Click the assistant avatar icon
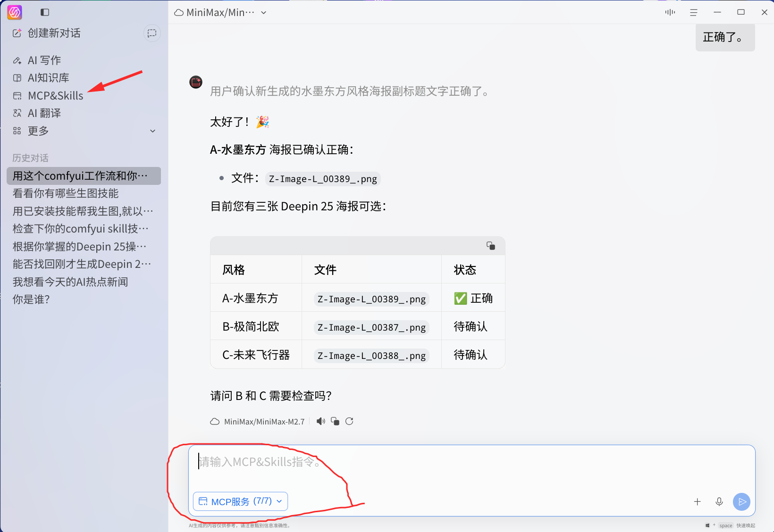This screenshot has width=774, height=532. [196, 82]
